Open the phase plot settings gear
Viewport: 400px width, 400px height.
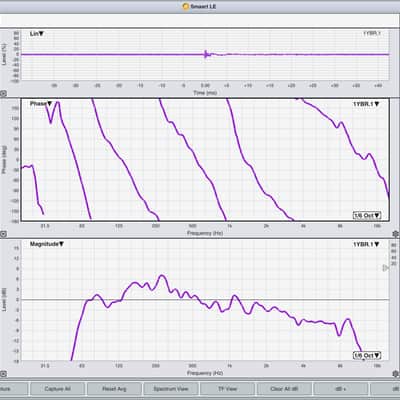click(x=396, y=234)
